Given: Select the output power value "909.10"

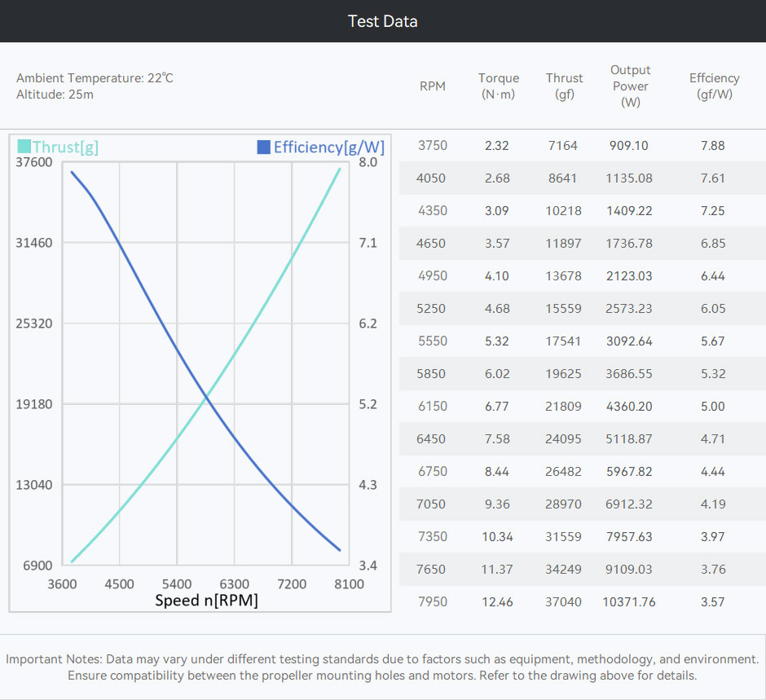Looking at the screenshot, I should (x=629, y=146).
